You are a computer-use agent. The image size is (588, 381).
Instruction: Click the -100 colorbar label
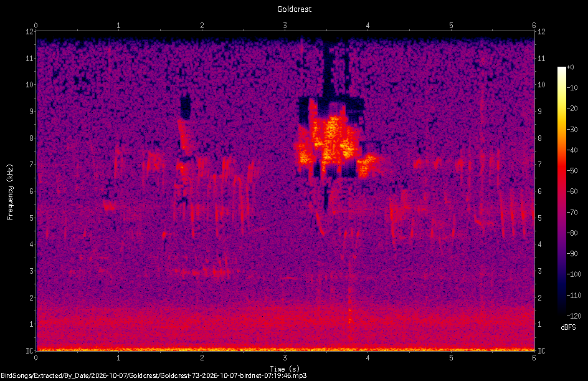[574, 274]
